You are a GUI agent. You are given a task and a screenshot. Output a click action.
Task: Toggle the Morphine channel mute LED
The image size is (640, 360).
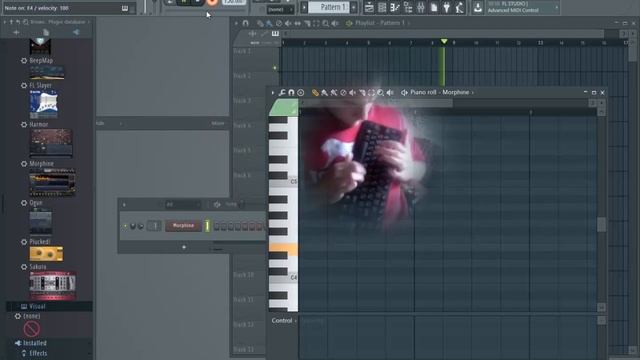click(125, 226)
